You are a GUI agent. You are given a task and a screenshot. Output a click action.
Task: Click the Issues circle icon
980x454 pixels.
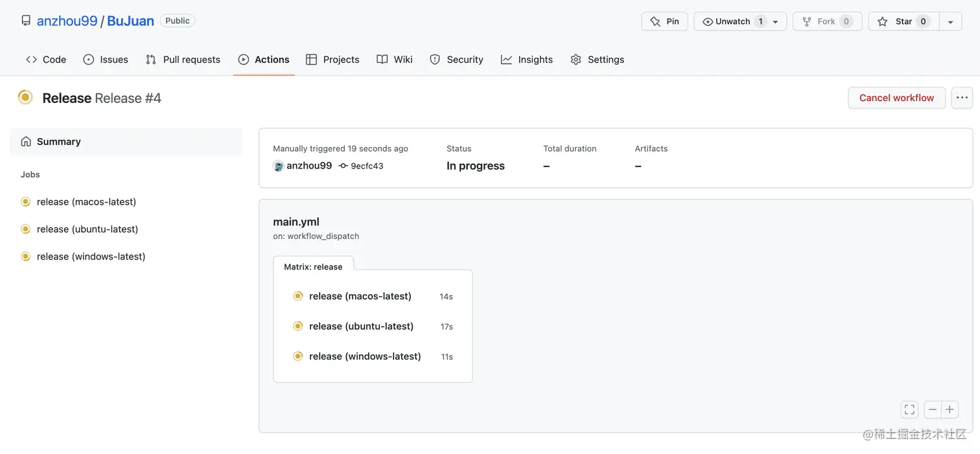pos(89,60)
